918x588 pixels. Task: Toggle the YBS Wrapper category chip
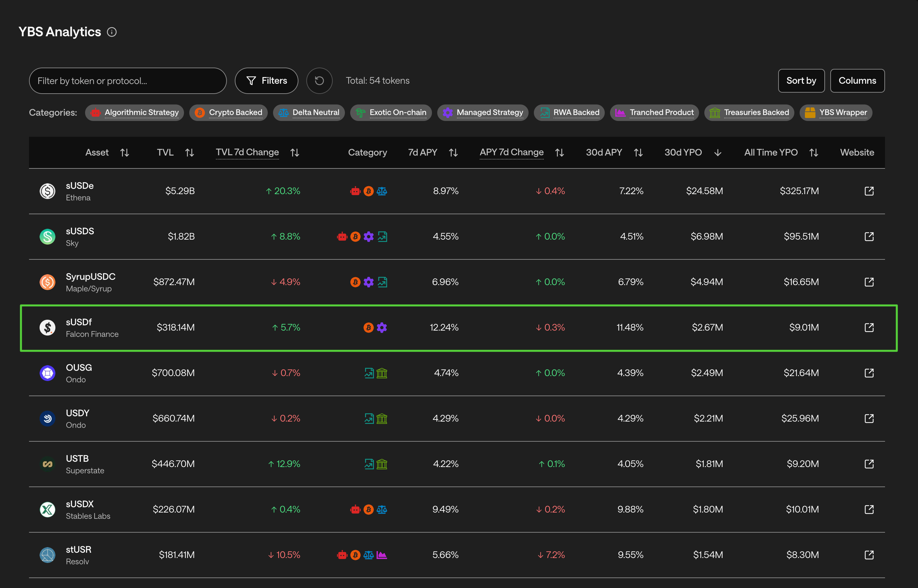(836, 112)
